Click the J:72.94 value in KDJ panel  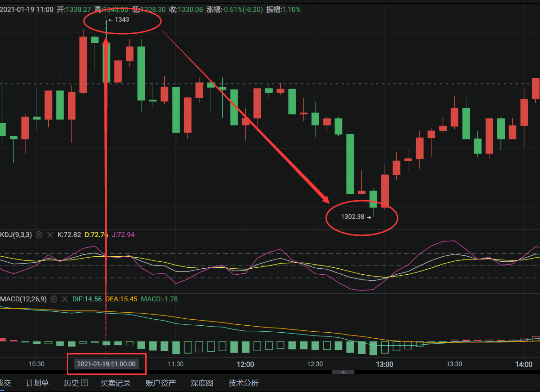[123, 235]
